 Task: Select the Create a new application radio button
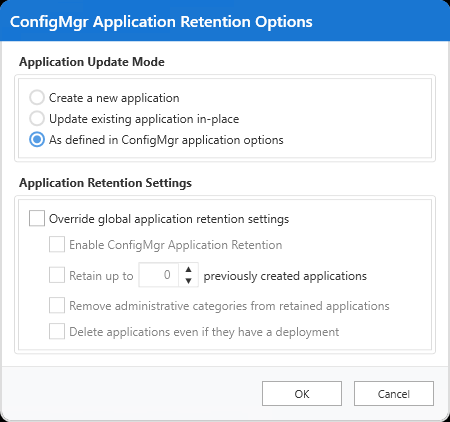coord(37,98)
